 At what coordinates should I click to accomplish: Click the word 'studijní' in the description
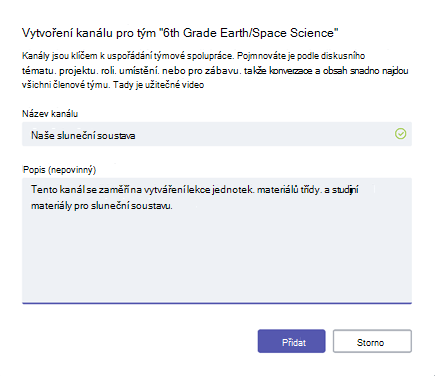click(345, 190)
